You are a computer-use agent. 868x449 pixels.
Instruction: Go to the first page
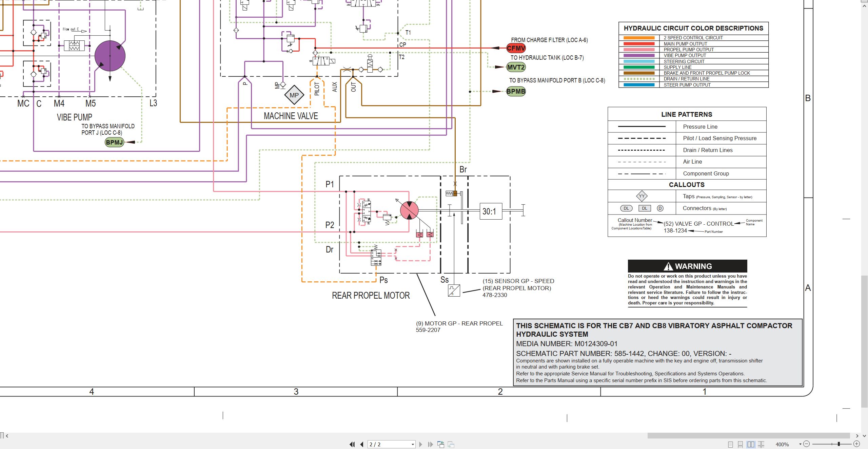(x=352, y=444)
